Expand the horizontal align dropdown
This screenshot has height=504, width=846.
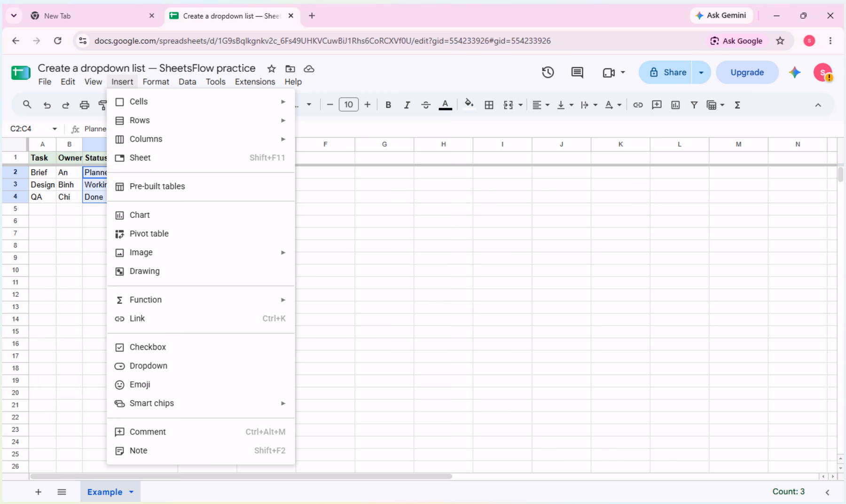(x=548, y=105)
